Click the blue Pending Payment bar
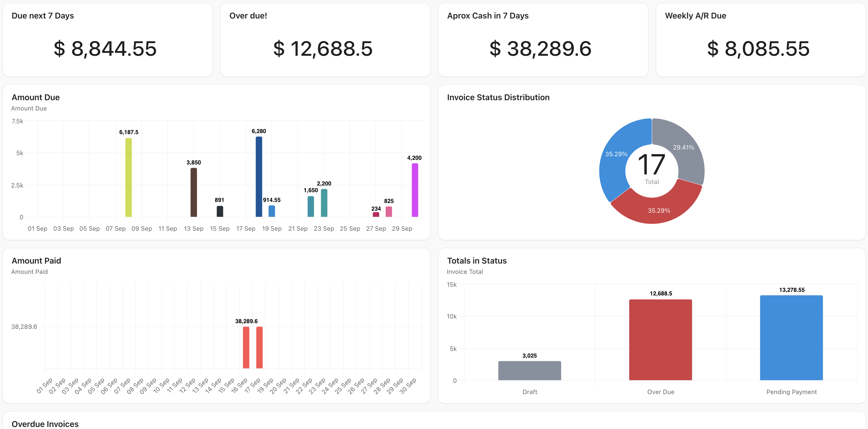Image resolution: width=868 pixels, height=429 pixels. [791, 338]
